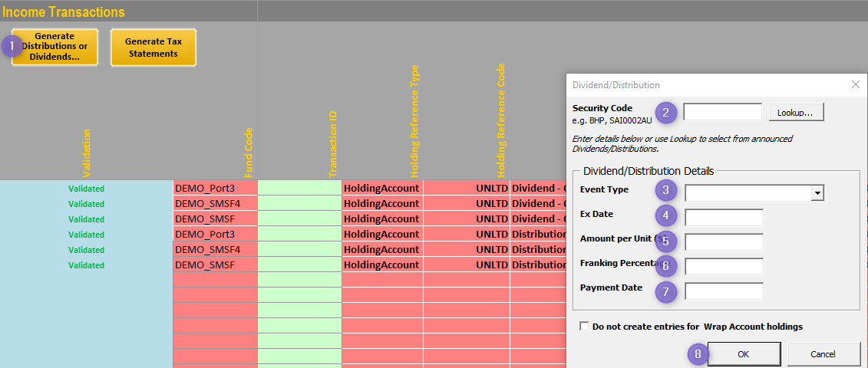The image size is (868, 368).
Task: Click the Amount per Unit field
Action: (x=724, y=242)
